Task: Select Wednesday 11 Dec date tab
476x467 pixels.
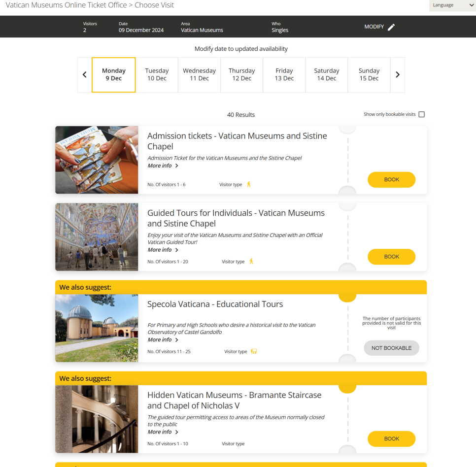Action: coord(199,75)
